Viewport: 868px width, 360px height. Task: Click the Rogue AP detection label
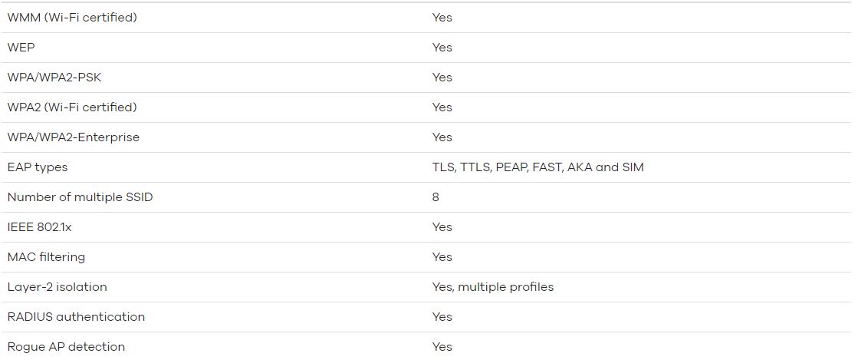[x=66, y=347]
